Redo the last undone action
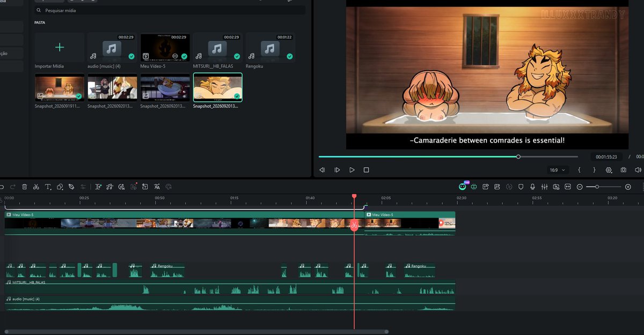Viewport: 644px width, 335px height. [x=13, y=187]
